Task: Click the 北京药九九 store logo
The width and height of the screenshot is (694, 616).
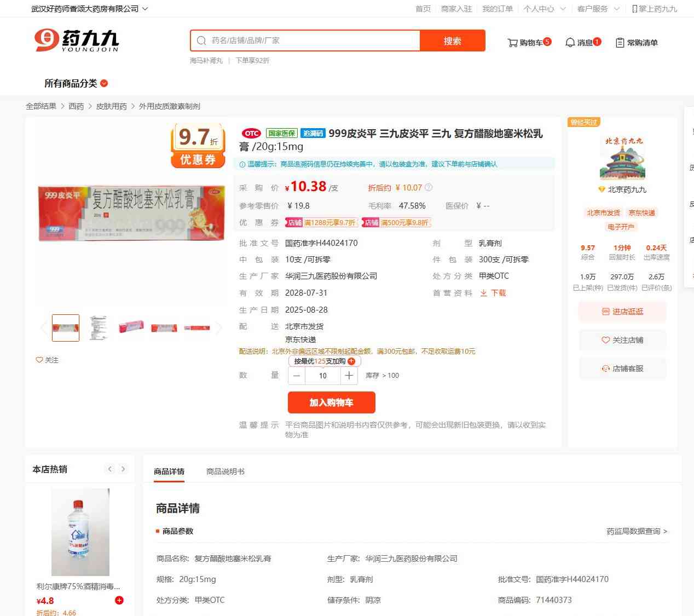Action: 623,158
